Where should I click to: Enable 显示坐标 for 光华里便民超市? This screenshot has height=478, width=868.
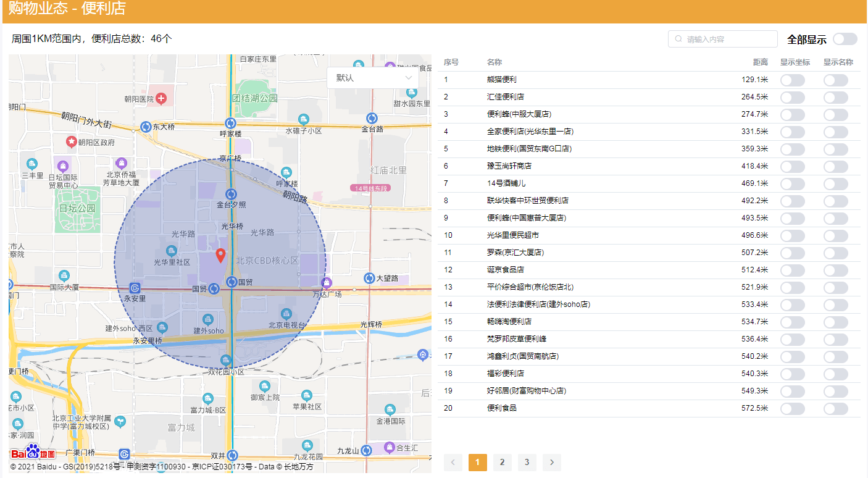click(793, 236)
